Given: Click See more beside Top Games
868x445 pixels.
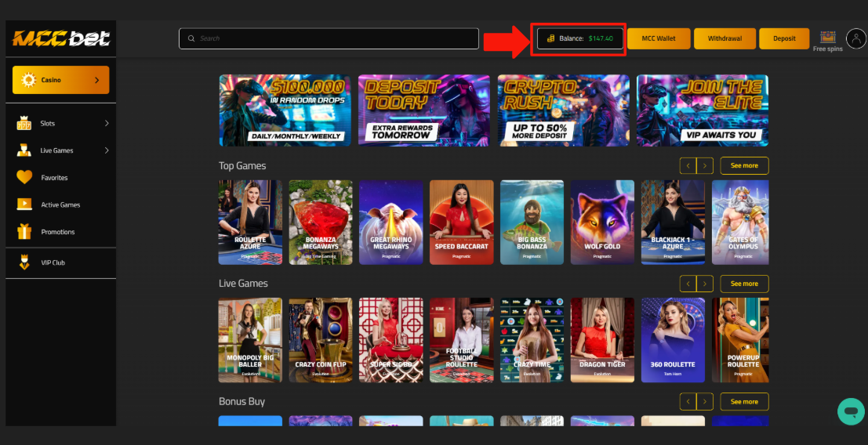Looking at the screenshot, I should [744, 166].
